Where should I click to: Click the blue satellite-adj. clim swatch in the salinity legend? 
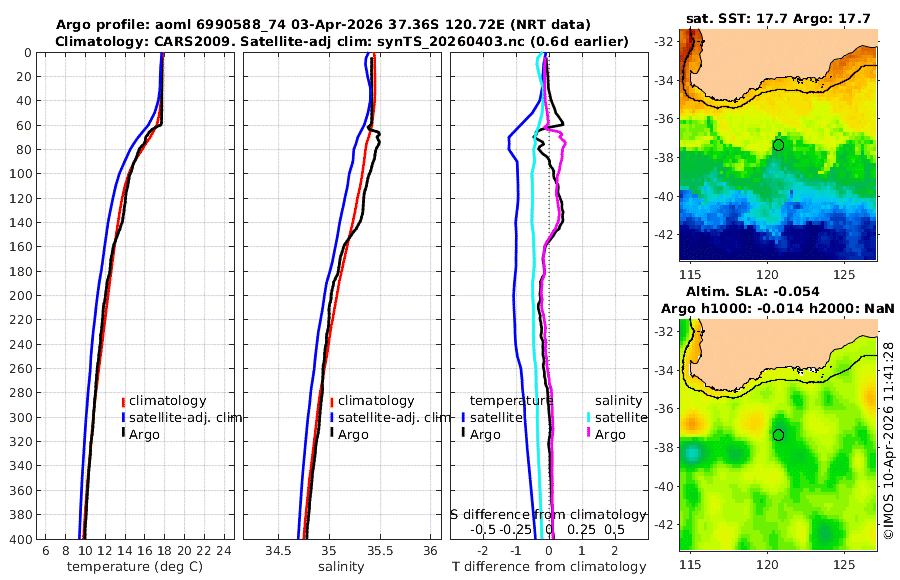332,417
